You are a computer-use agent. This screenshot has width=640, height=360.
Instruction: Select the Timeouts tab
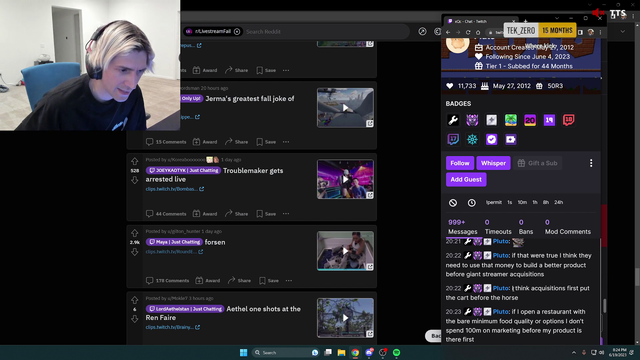pyautogui.click(x=498, y=227)
